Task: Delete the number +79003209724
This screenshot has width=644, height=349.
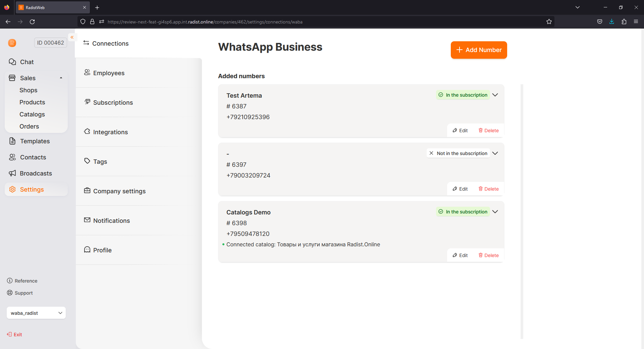Action: (488, 189)
